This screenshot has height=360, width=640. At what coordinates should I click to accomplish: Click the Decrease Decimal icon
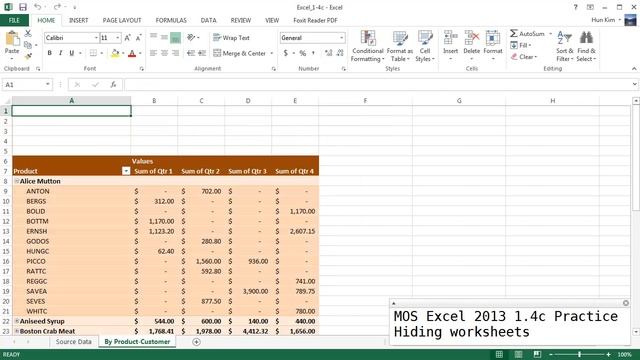coord(340,53)
